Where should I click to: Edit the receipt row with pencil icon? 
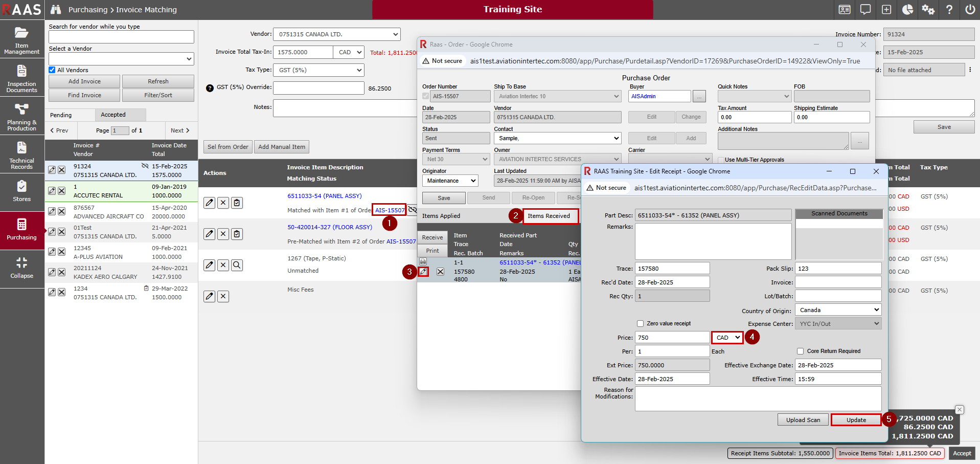[423, 272]
